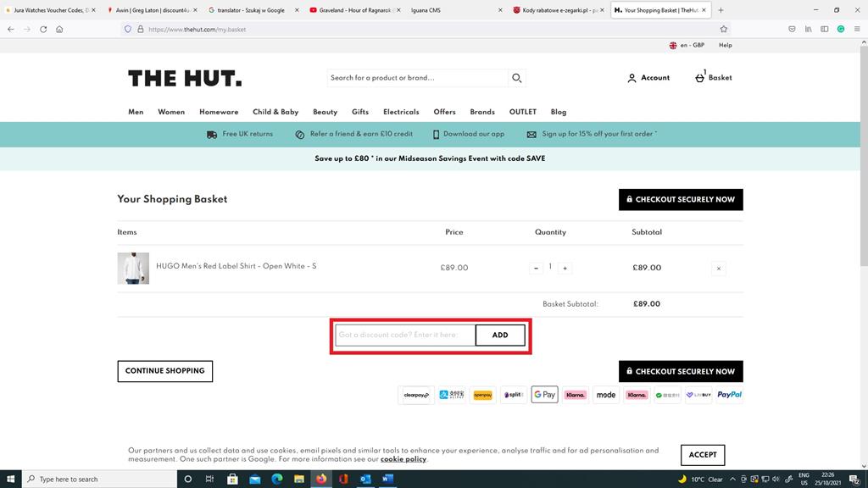Focus the discount code input field
Viewport: 868px width, 488px height.
coord(405,335)
